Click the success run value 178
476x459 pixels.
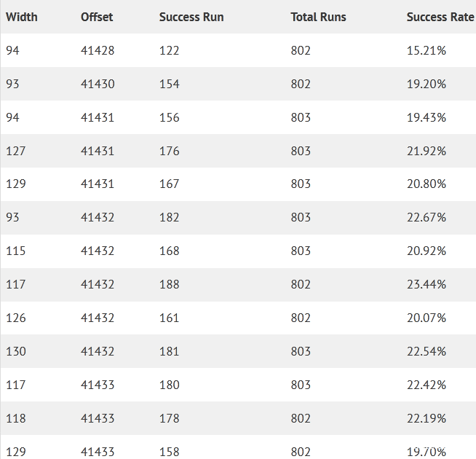point(169,418)
